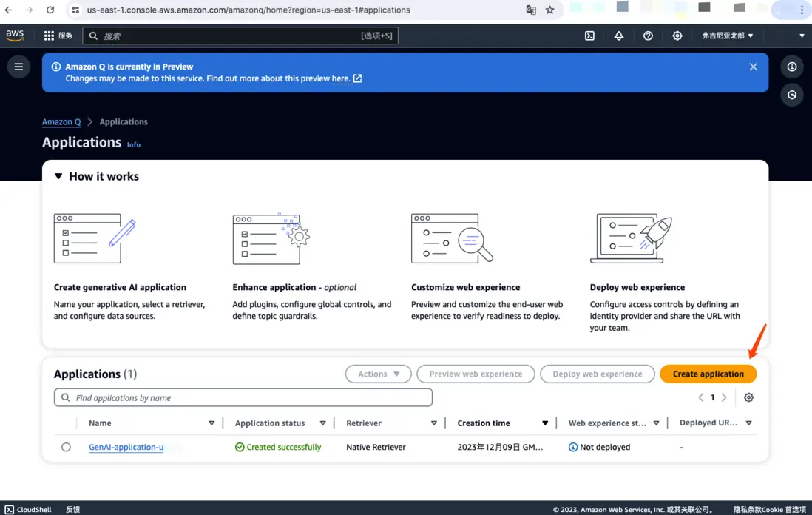This screenshot has height=515, width=812.
Task: Open the left navigation hamburger menu
Action: pos(18,67)
